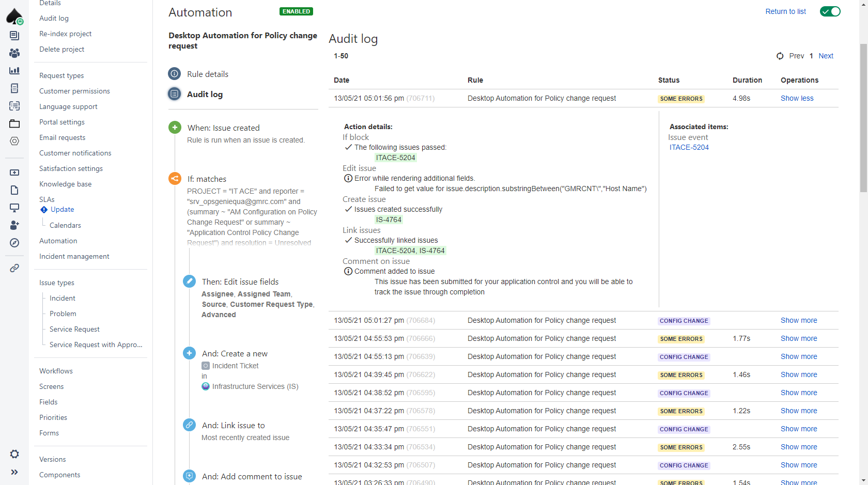This screenshot has width=868, height=485.
Task: Expand entry 706684 with 'Show more'
Action: 798,320
